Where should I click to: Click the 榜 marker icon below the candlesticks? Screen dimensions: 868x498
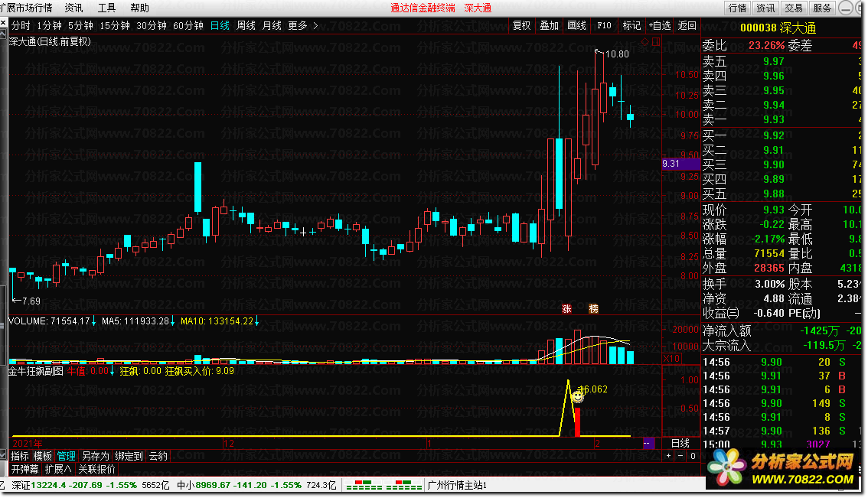point(593,309)
